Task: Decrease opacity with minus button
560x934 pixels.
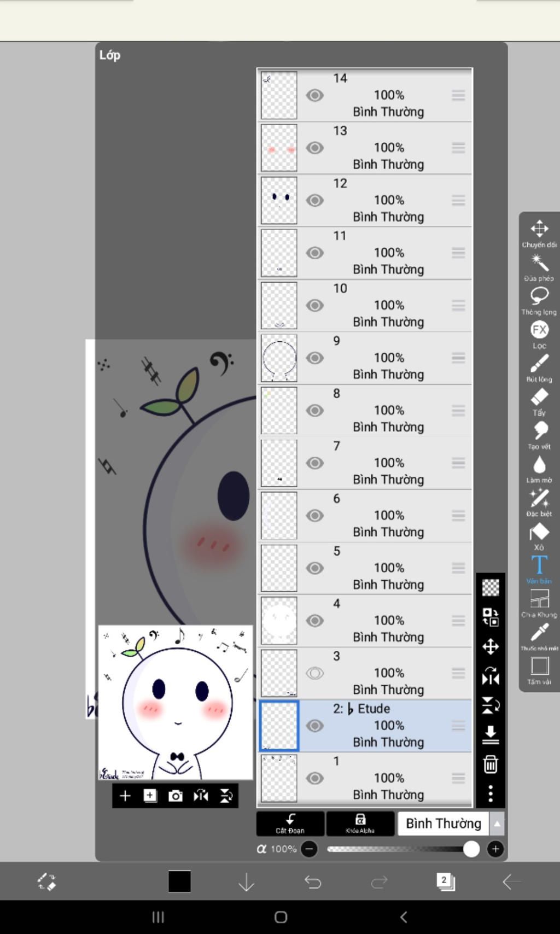Action: click(309, 849)
